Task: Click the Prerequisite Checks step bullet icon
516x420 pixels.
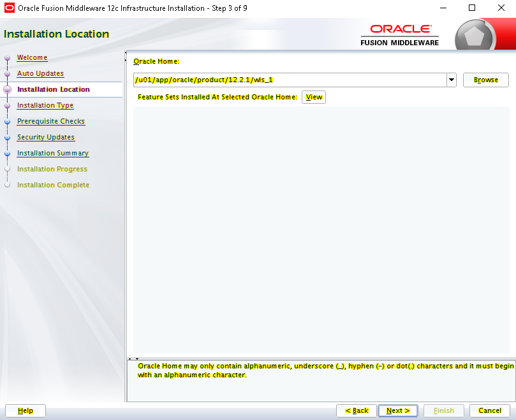Action: pos(7,122)
